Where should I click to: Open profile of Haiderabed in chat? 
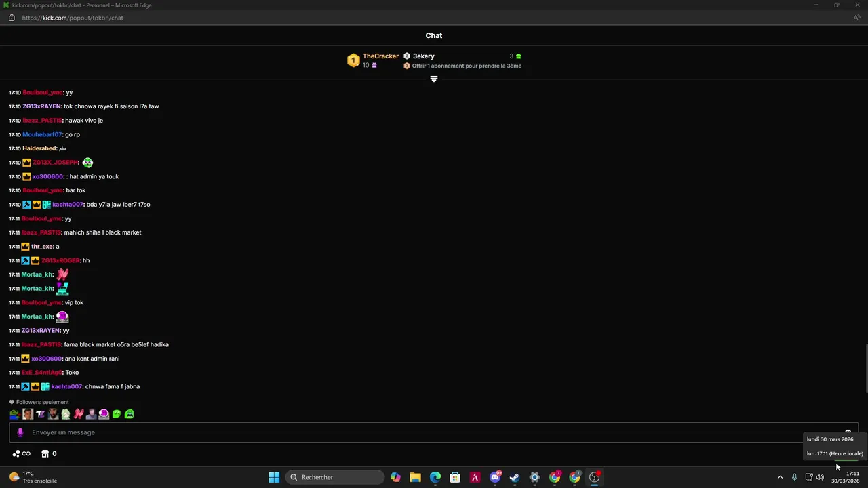pos(39,148)
